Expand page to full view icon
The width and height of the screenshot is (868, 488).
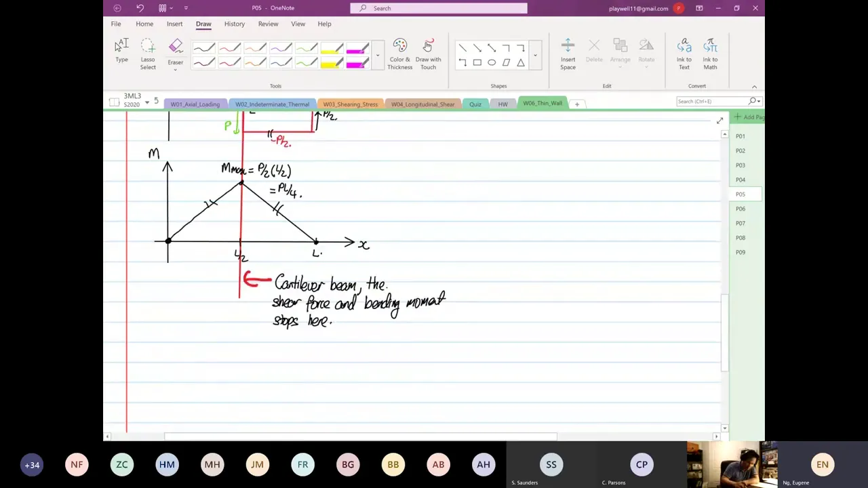(x=719, y=121)
